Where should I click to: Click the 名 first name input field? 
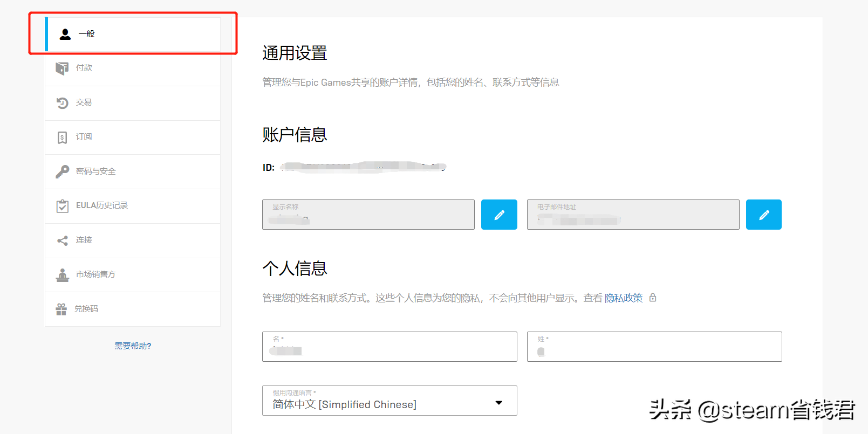[x=389, y=347]
